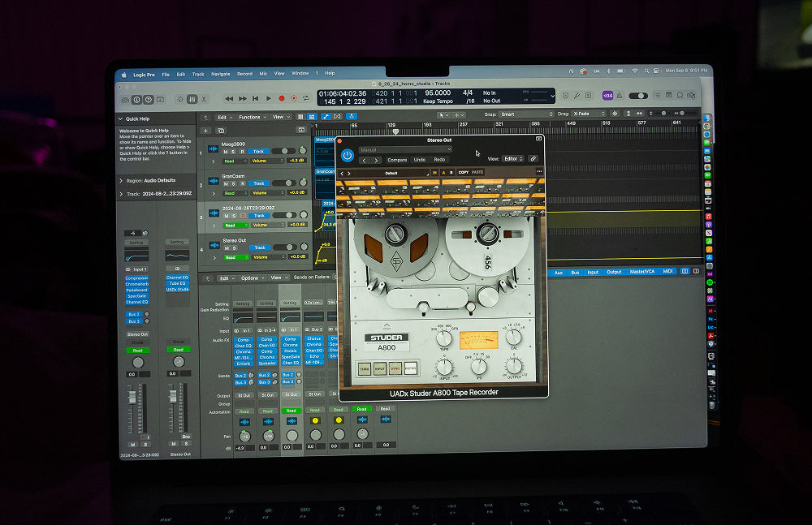Click the purple count-in 1234 button

click(x=607, y=95)
